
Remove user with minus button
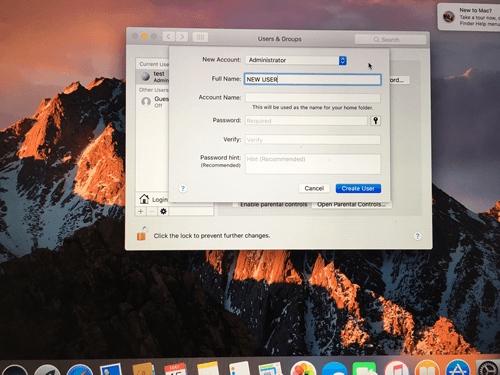(152, 211)
